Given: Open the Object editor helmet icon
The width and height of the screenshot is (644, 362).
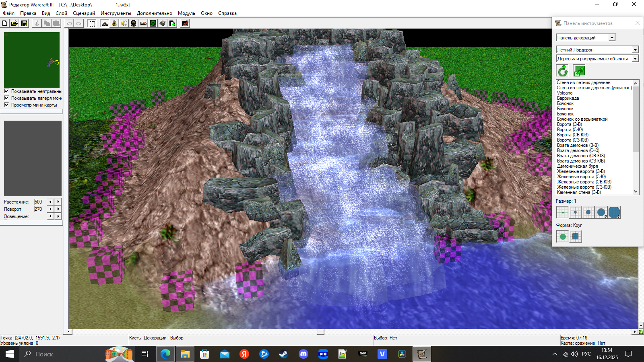Looking at the screenshot, I should (x=134, y=23).
